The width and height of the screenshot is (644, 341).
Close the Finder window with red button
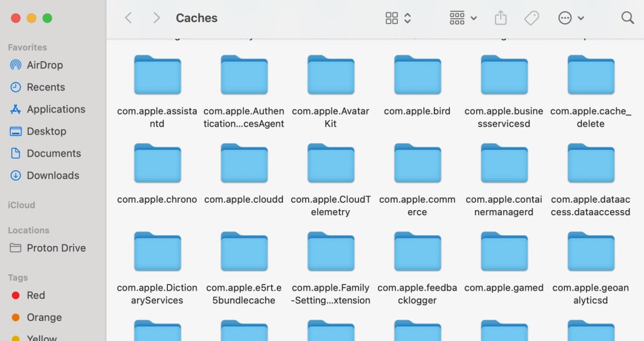pos(16,18)
